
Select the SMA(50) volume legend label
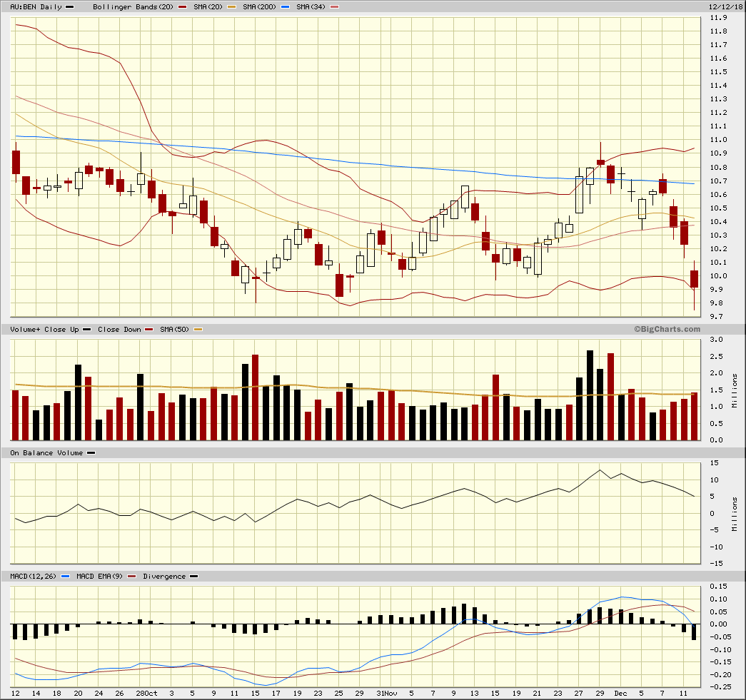(x=175, y=329)
